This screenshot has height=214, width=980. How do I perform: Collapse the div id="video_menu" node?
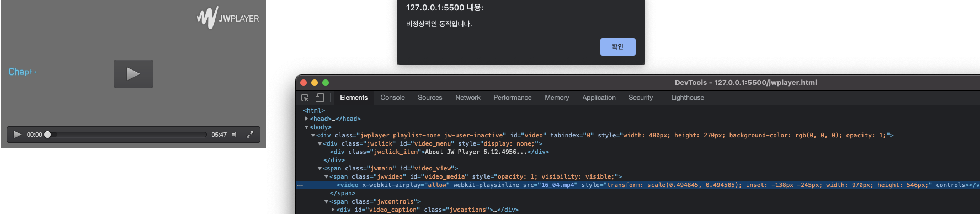(x=320, y=144)
